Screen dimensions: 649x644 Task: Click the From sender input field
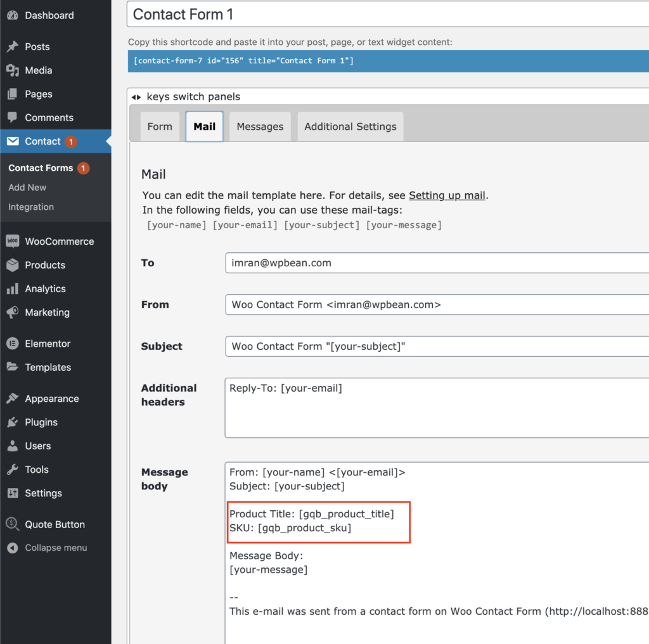click(437, 305)
